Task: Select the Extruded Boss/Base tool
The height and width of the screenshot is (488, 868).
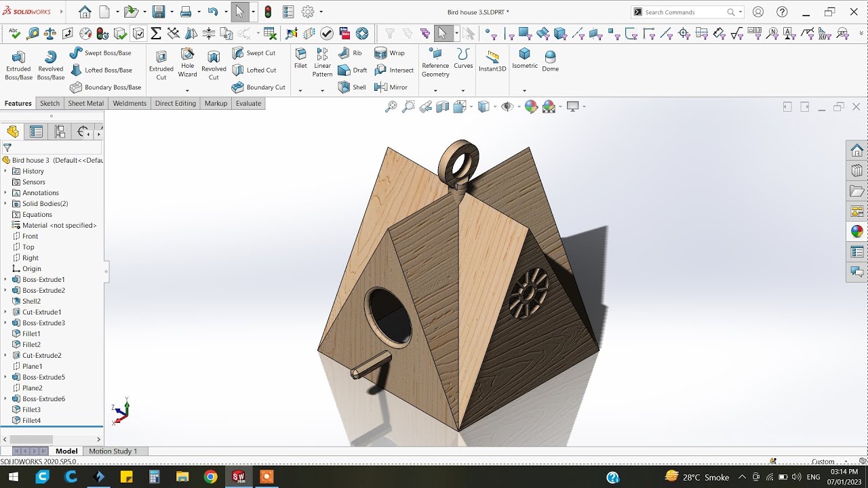Action: point(18,65)
